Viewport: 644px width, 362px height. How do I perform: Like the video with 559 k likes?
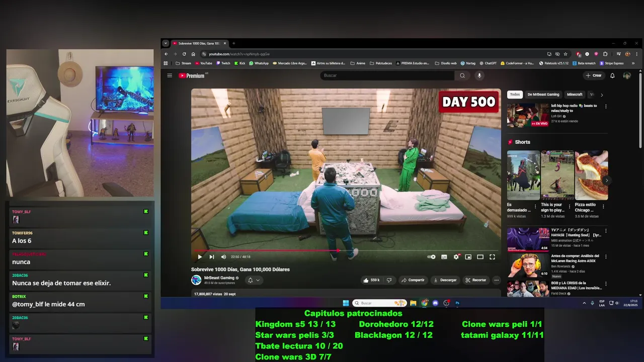click(x=371, y=280)
